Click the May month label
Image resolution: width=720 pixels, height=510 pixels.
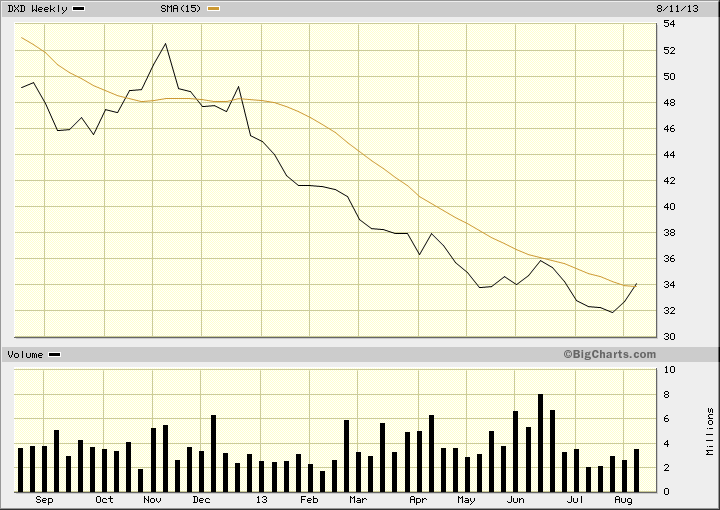click(466, 500)
